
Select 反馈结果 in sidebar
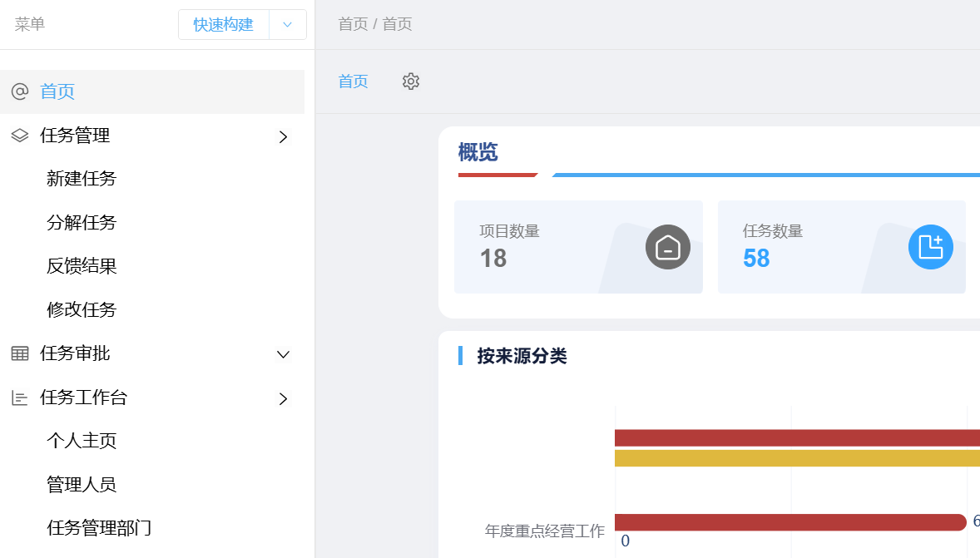click(x=82, y=266)
